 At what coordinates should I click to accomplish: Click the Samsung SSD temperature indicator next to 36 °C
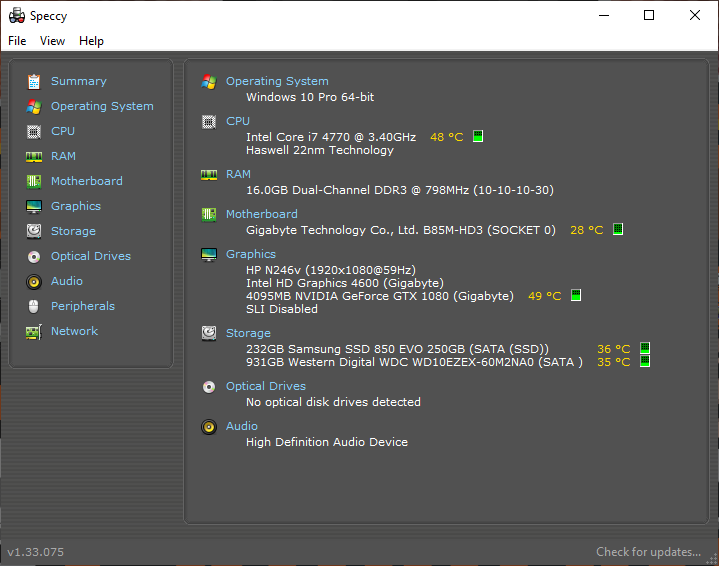[645, 348]
